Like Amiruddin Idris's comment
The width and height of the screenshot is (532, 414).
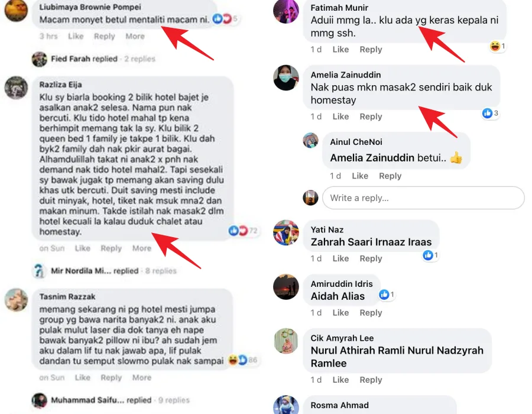pos(340,312)
